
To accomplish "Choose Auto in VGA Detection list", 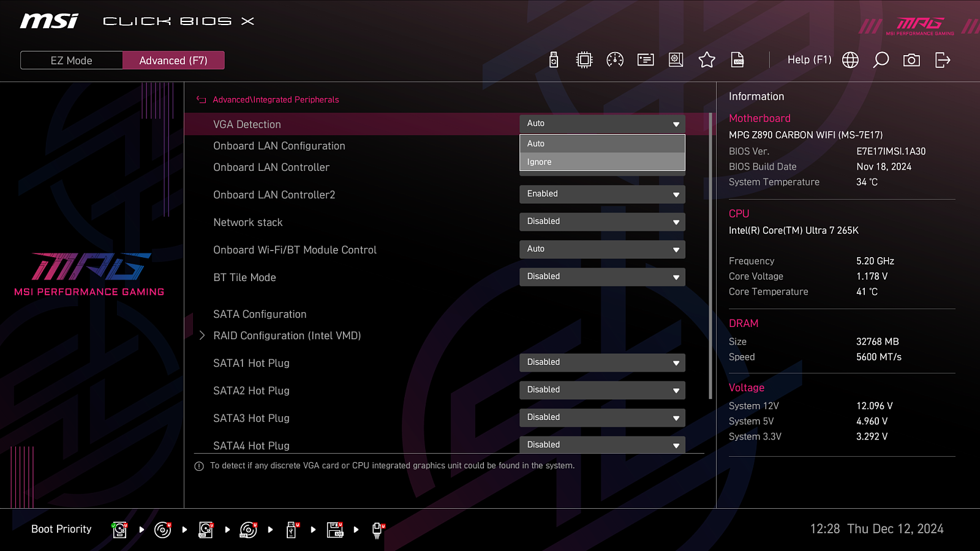I will tap(602, 144).
